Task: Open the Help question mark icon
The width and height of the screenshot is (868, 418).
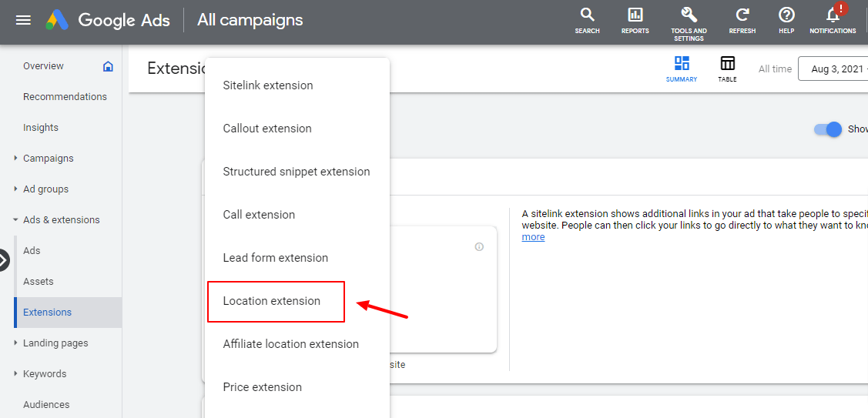Action: click(786, 15)
